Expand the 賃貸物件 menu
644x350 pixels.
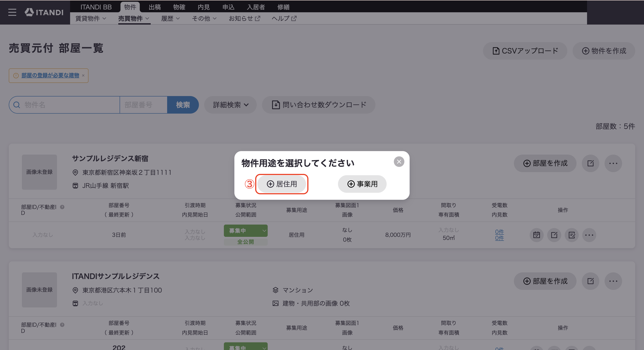coord(91,18)
